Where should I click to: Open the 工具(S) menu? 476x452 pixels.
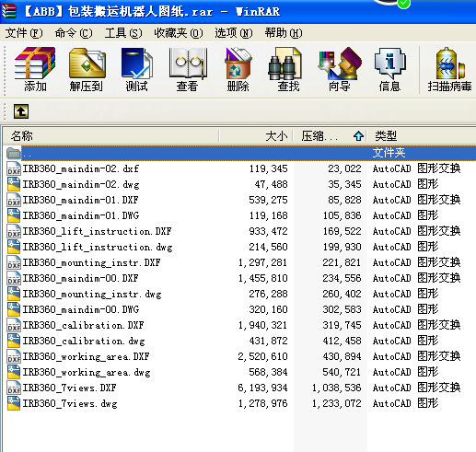click(123, 33)
